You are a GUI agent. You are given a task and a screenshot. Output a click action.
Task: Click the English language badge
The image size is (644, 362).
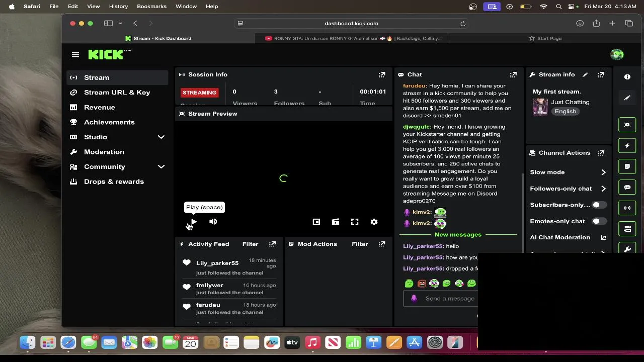(x=566, y=111)
